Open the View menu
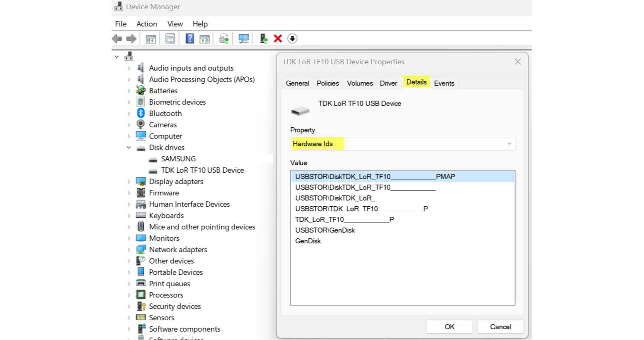The image size is (644, 340). pos(175,24)
